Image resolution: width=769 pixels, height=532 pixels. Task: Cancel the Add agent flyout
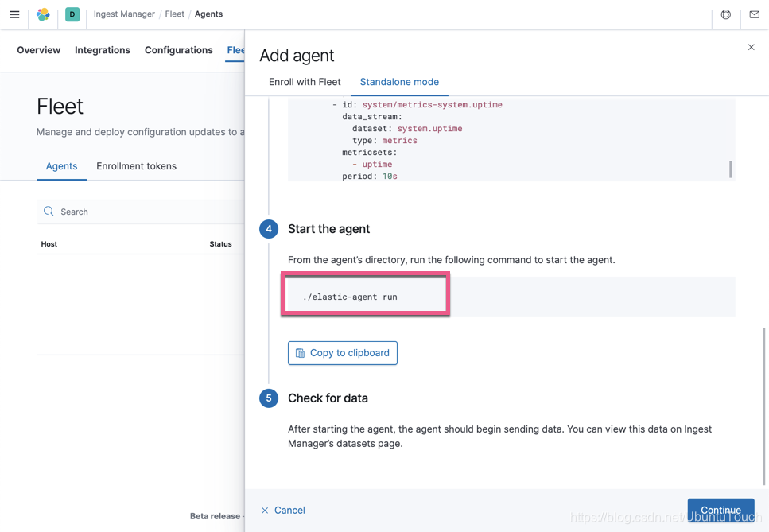tap(283, 510)
